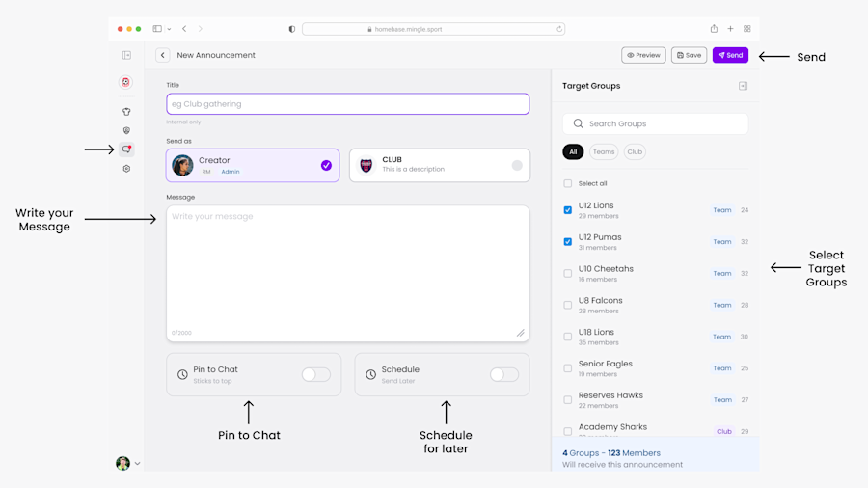Expand the user profile menu chevron
The width and height of the screenshot is (868, 488).
click(137, 464)
